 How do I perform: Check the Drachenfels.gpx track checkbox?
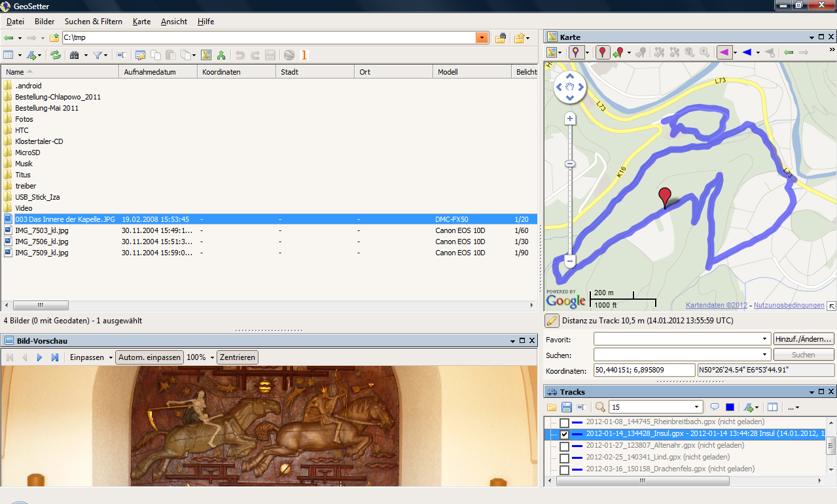coord(564,470)
